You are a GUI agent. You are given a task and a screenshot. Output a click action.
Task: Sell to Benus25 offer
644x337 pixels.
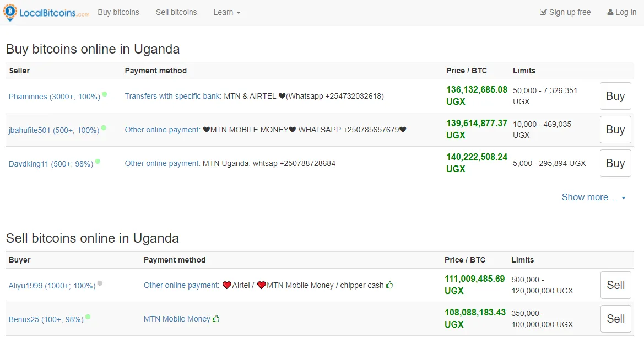[x=616, y=319]
